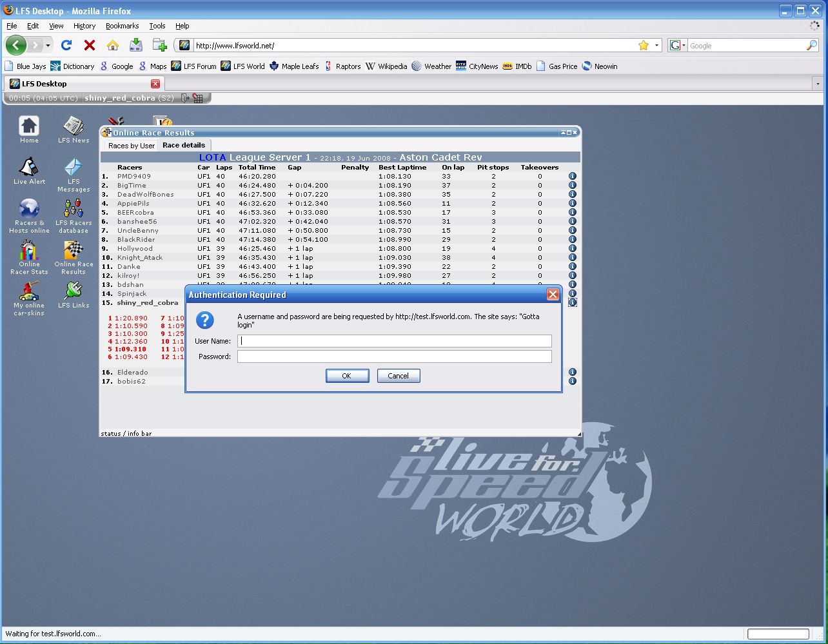
Task: Open the History menu
Action: click(x=84, y=26)
